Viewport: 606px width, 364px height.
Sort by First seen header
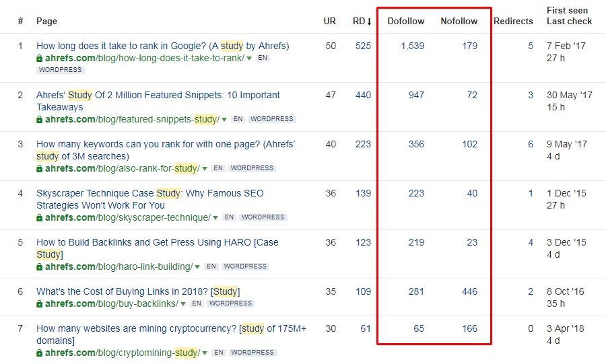[567, 10]
